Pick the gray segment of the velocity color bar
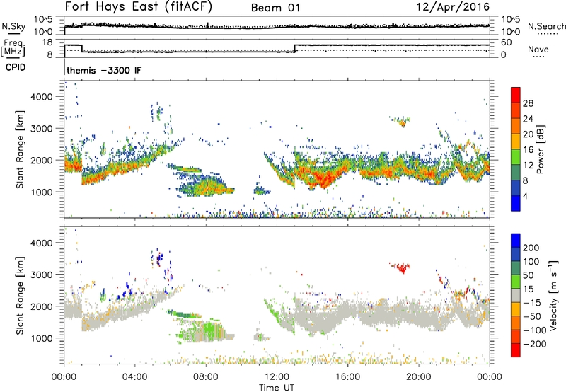This screenshot has height=392, width=566. point(516,296)
